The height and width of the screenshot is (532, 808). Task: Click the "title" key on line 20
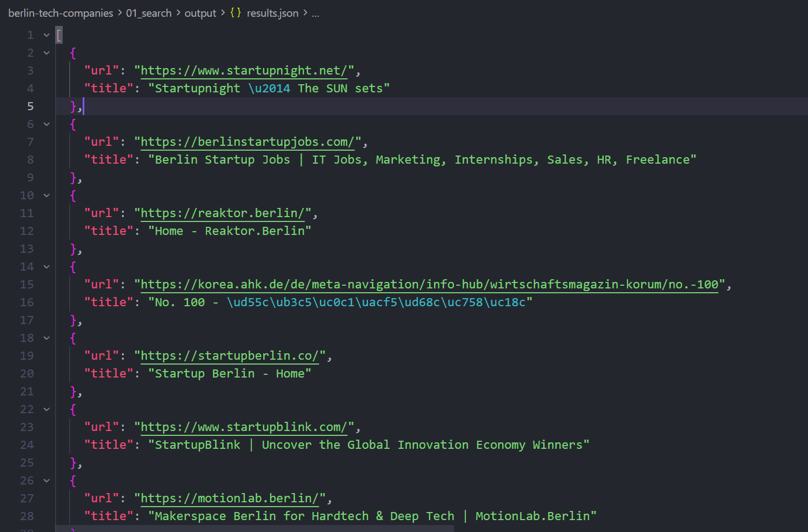[108, 374]
